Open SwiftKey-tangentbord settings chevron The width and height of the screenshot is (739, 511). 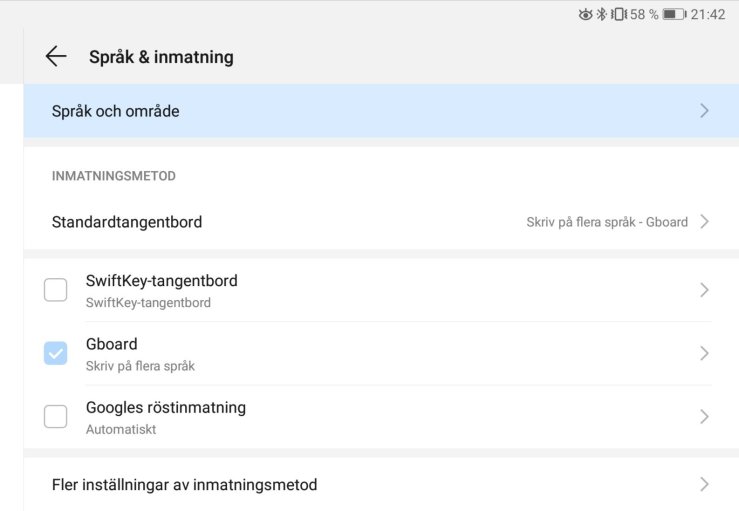coord(704,290)
